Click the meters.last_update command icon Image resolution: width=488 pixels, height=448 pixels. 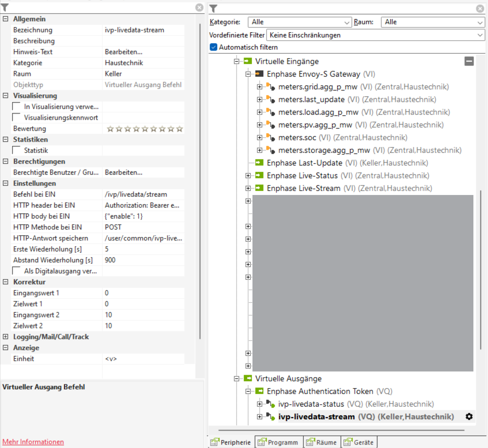(271, 99)
